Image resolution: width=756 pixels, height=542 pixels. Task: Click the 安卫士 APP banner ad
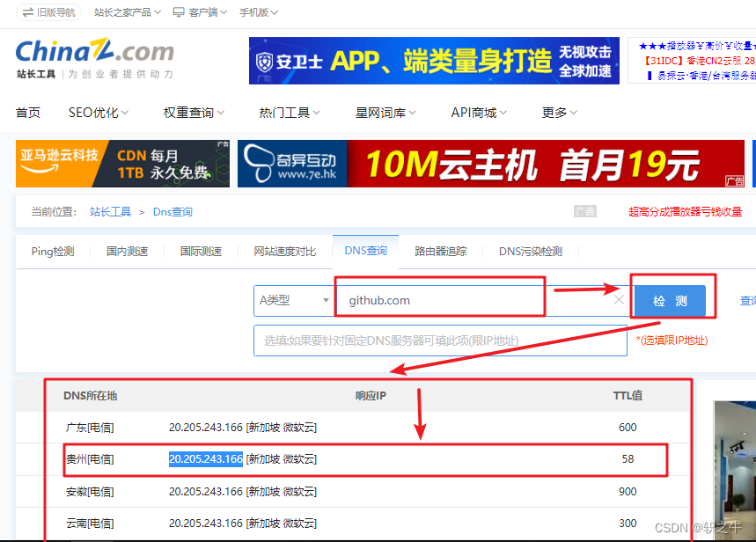[x=434, y=61]
